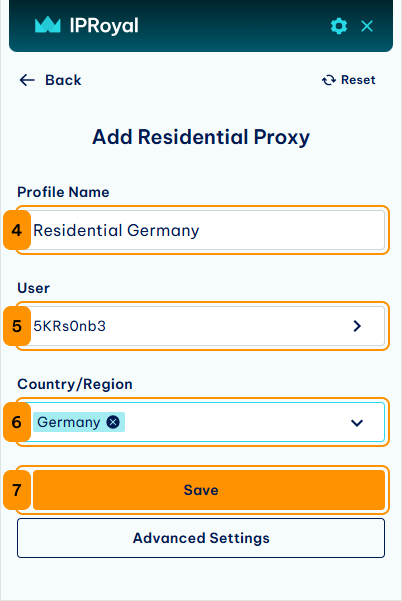Viewport: 402px width, 601px height.
Task: Select the Germany country chip
Action: pyautogui.click(x=69, y=422)
